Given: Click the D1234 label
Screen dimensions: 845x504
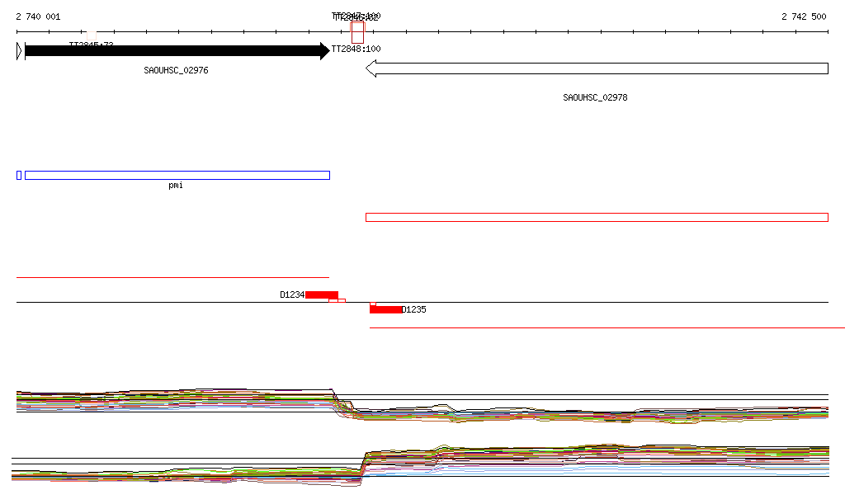Looking at the screenshot, I should [292, 295].
